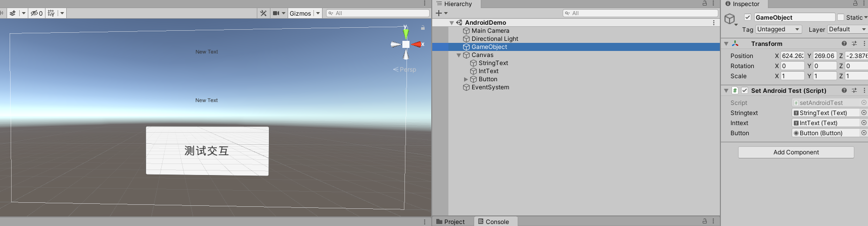Select Main Camera in hierarchy
868x226 pixels.
490,31
